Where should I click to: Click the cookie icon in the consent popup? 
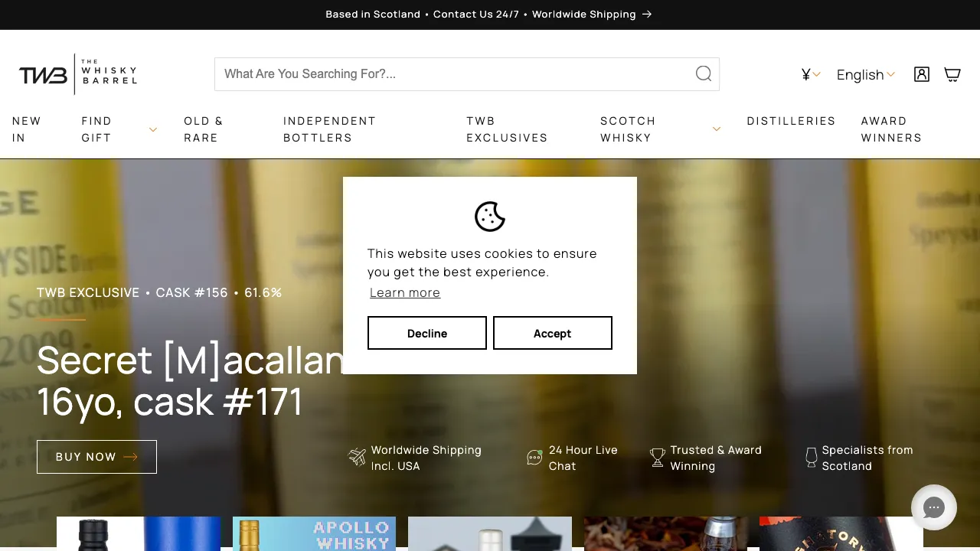pyautogui.click(x=490, y=217)
